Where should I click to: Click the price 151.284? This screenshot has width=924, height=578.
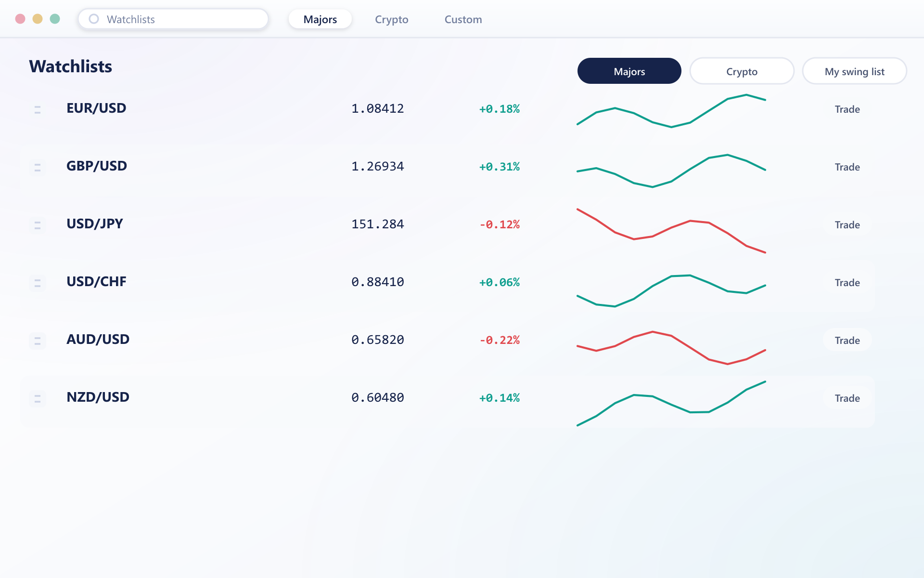[x=378, y=224]
